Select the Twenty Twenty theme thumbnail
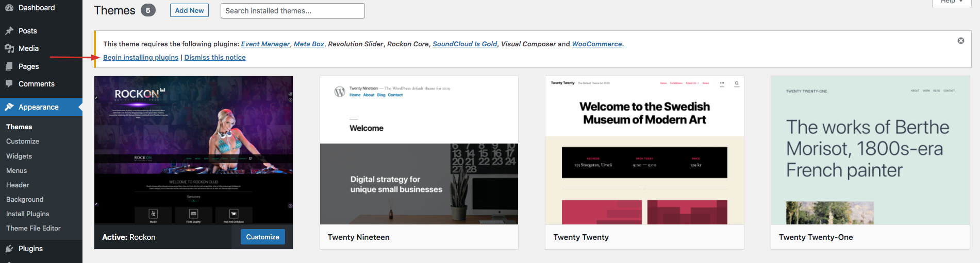The width and height of the screenshot is (980, 263). point(644,150)
